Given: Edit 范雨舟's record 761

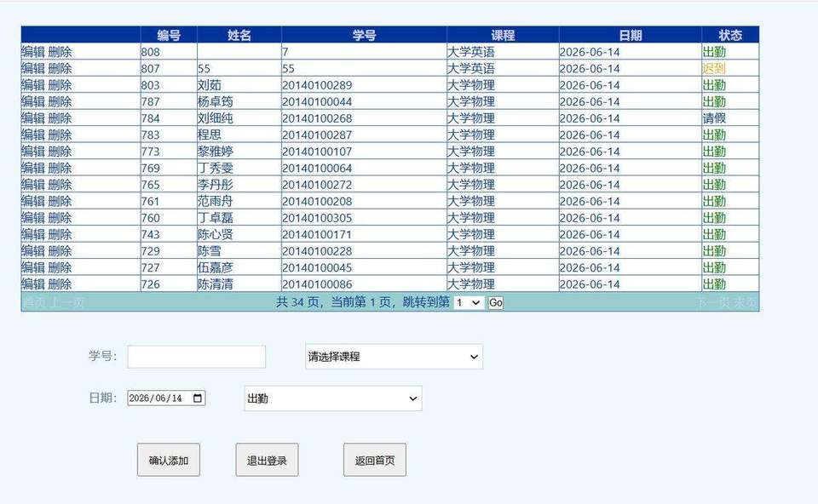Looking at the screenshot, I should point(33,201).
